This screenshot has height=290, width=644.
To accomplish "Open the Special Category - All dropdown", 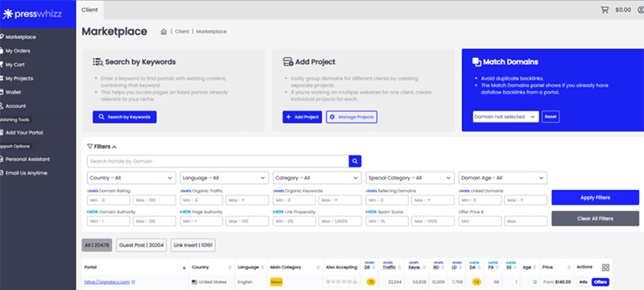I will pos(410,178).
